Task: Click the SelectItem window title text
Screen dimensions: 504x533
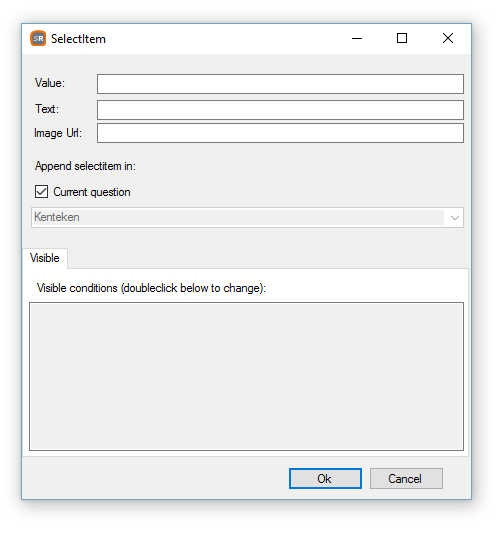Action: [x=79, y=39]
